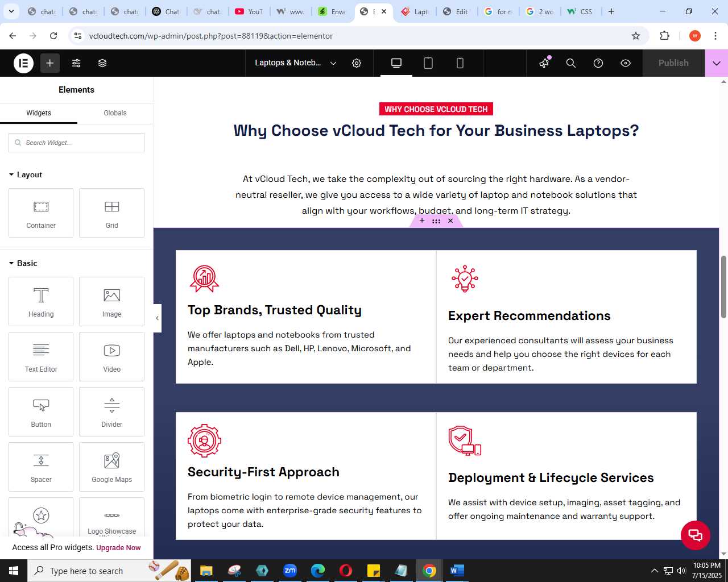Switch to desktop preview mode
The width and height of the screenshot is (728, 582).
click(x=396, y=63)
